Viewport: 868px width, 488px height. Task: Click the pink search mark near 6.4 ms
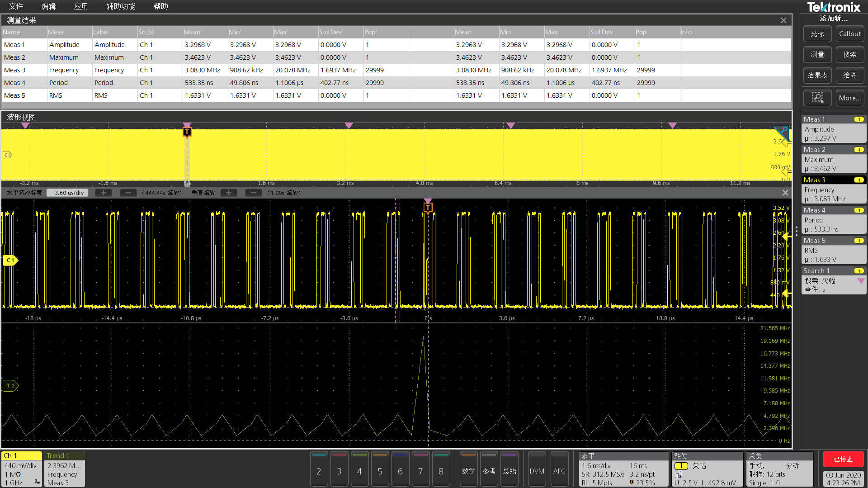(510, 125)
